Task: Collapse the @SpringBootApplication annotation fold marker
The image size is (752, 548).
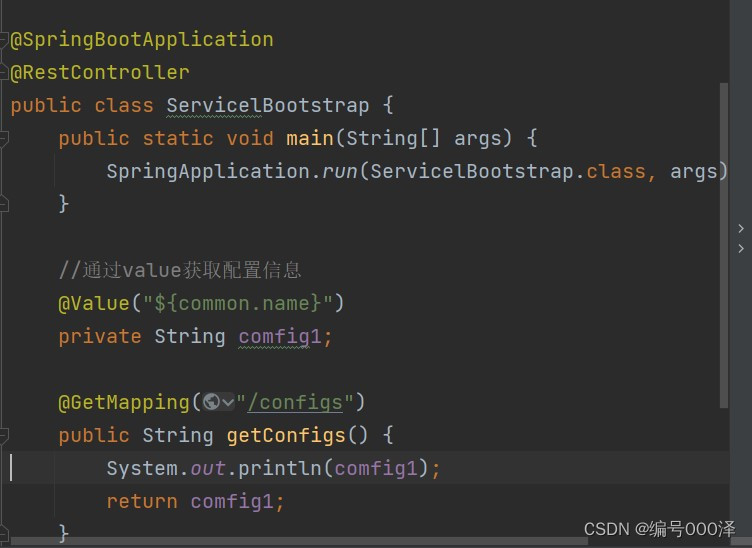Action: pyautogui.click(x=3, y=39)
